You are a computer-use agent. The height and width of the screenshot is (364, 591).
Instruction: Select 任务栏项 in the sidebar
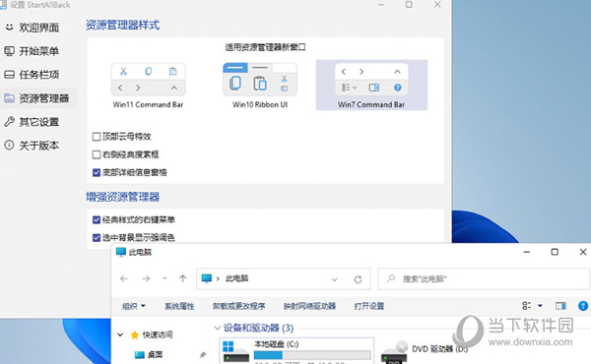tap(38, 75)
